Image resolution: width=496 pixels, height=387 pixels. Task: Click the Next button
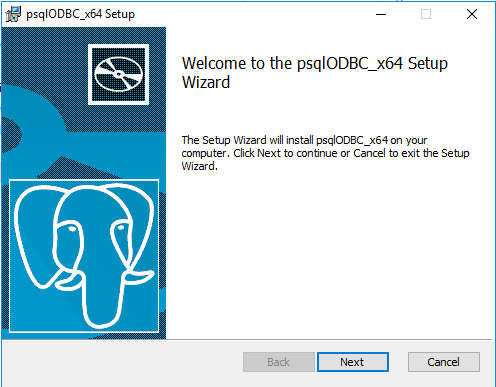click(353, 362)
